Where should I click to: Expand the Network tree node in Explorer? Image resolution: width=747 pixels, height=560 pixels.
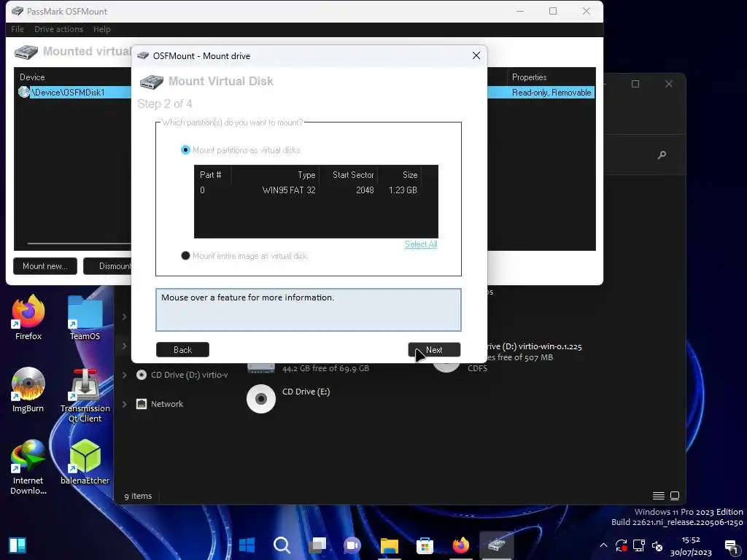coord(124,404)
